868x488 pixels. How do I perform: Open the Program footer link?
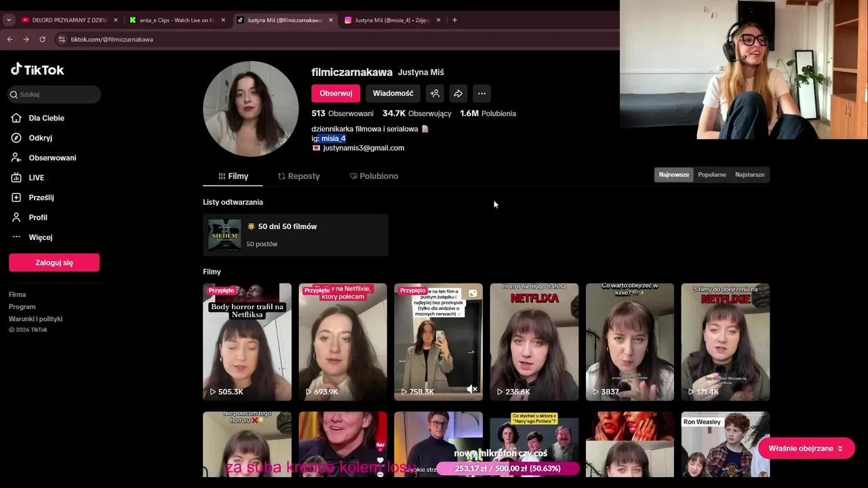pos(22,306)
